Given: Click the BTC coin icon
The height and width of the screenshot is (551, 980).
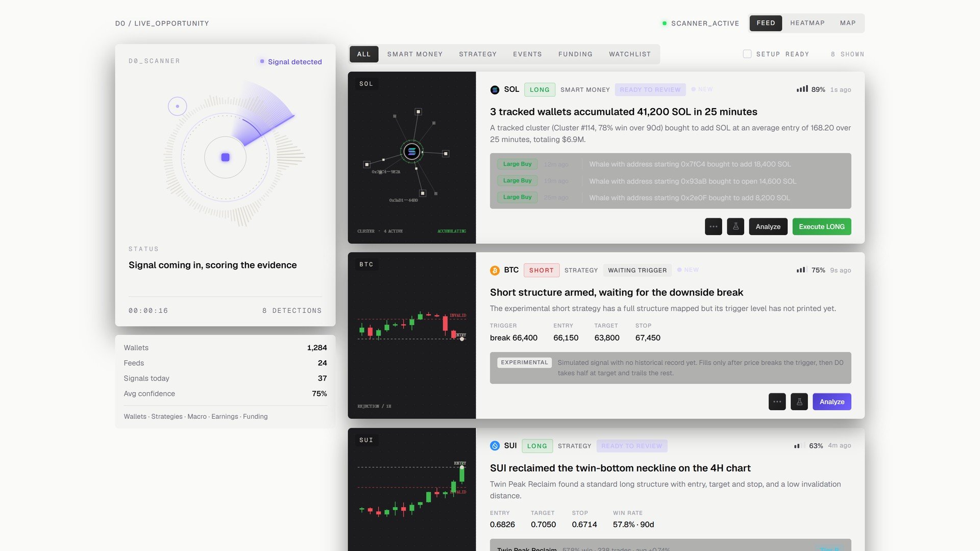Looking at the screenshot, I should (495, 270).
